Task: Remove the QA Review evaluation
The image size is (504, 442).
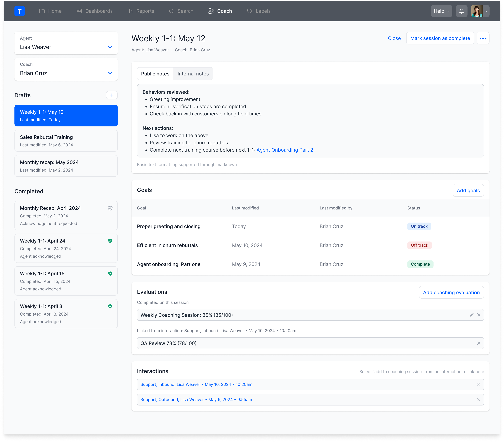Action: [479, 343]
